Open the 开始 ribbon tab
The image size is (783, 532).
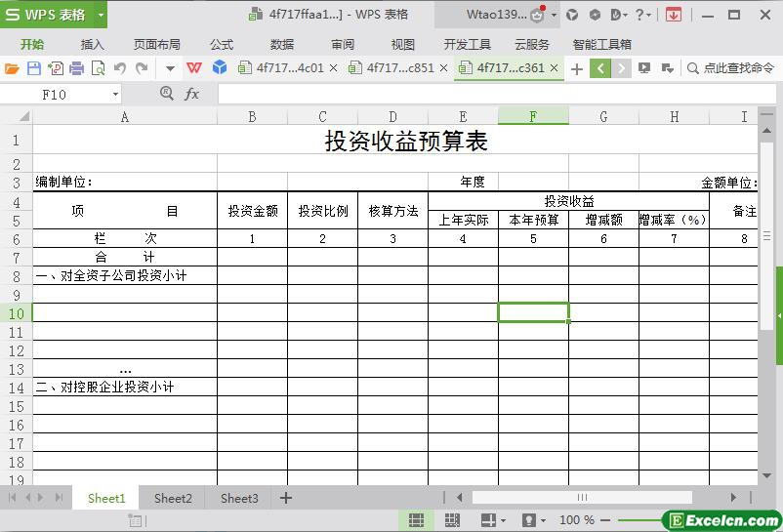[32, 45]
